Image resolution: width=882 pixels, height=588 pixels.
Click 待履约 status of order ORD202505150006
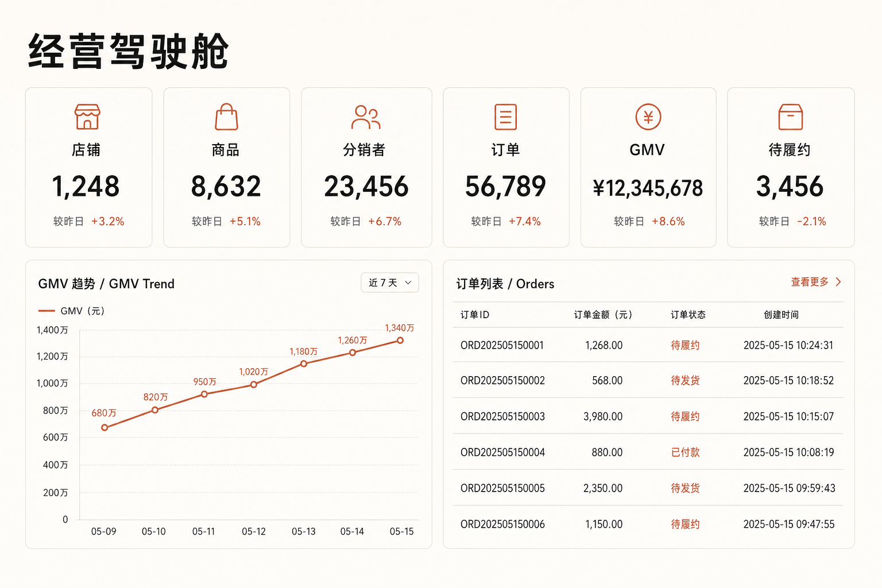pos(685,524)
